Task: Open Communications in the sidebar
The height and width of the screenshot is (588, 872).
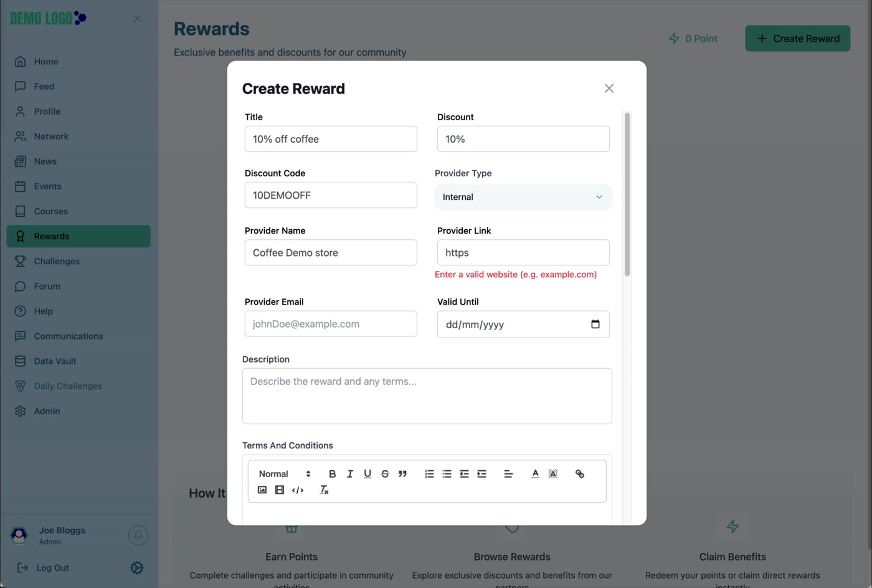Action: tap(78, 336)
